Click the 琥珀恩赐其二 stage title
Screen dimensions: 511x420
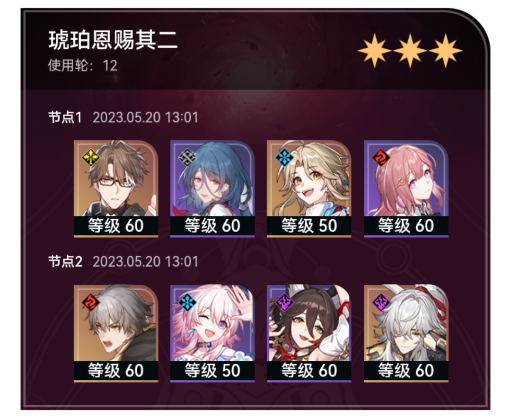113,40
